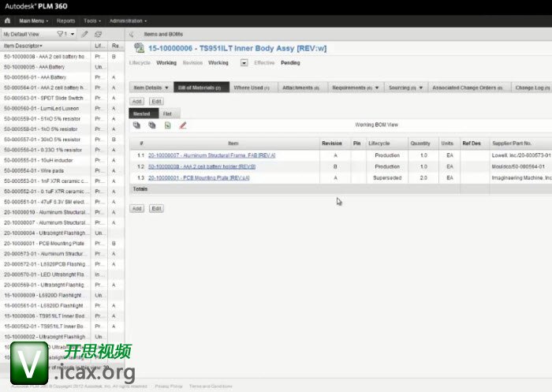Click the second stacked pages BOM icon

click(152, 125)
